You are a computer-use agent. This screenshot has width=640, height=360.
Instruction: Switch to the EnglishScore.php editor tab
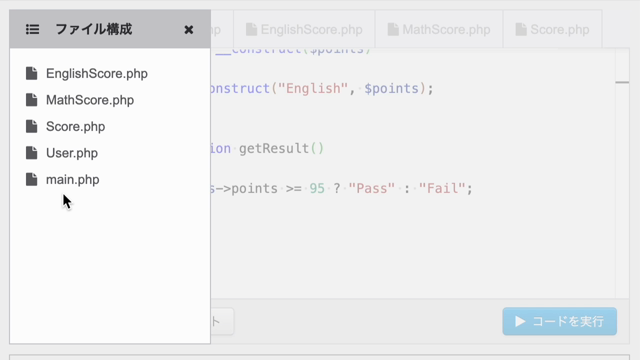[304, 29]
